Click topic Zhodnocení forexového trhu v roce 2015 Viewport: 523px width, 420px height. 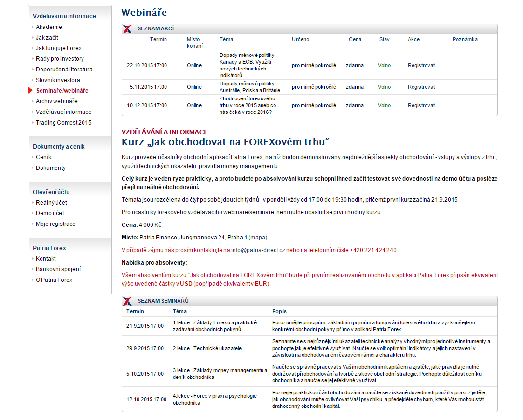pos(248,106)
